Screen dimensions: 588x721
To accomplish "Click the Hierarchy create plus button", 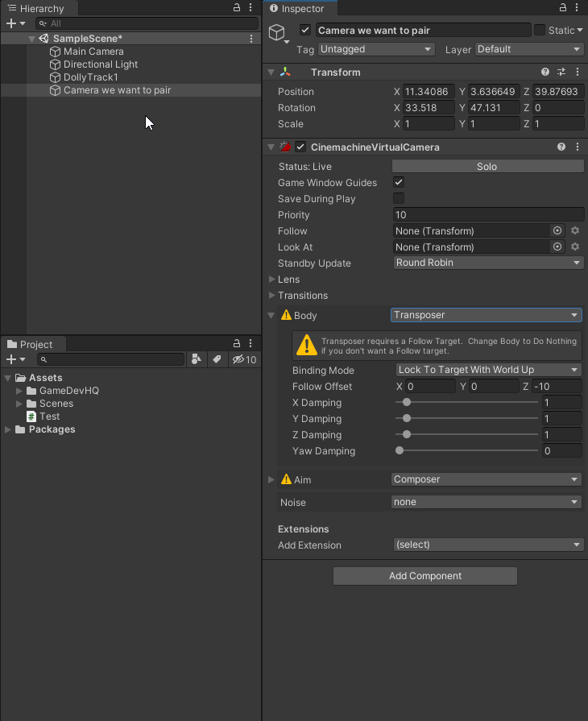I will (11, 23).
